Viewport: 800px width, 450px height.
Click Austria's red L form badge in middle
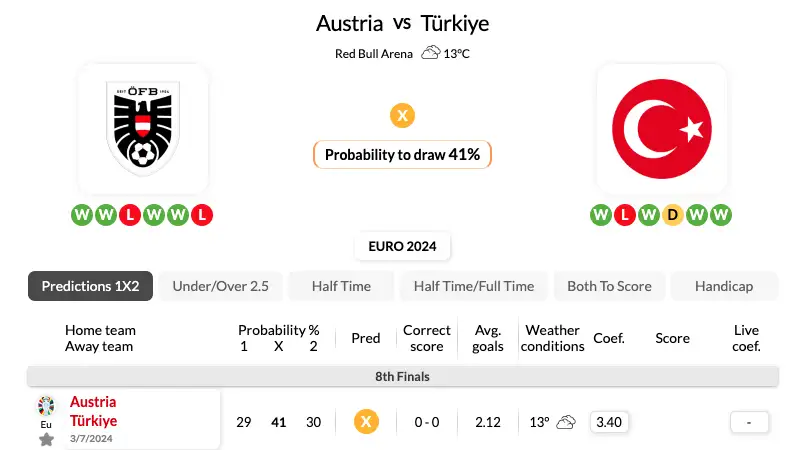[x=130, y=215]
